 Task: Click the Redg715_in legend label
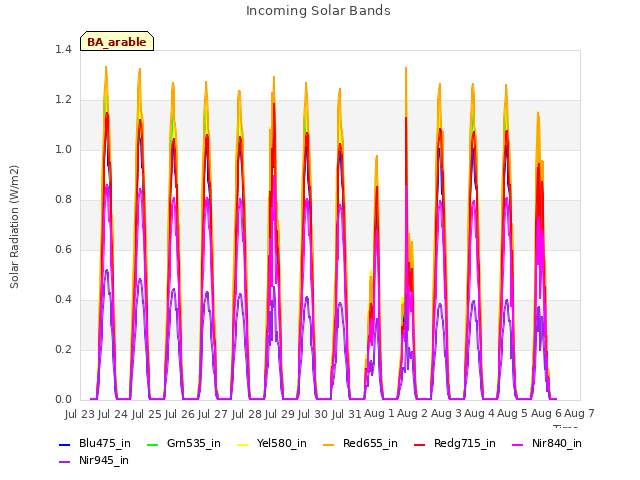(x=464, y=444)
